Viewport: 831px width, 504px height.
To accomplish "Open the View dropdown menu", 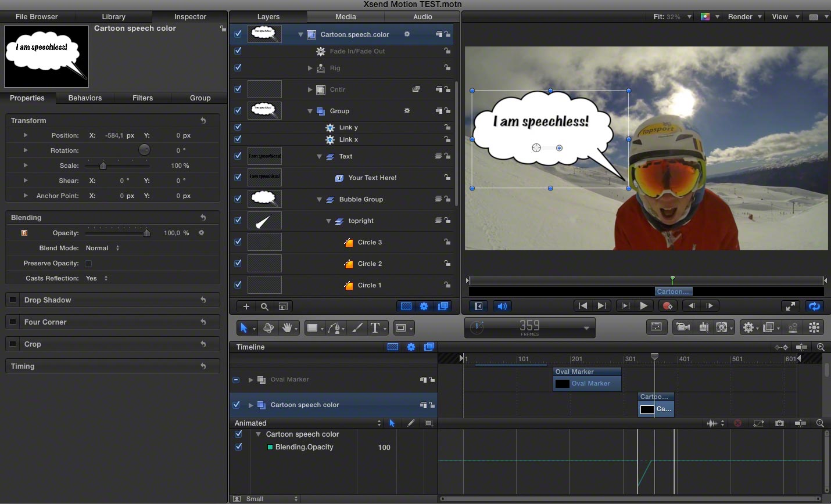I will 785,17.
